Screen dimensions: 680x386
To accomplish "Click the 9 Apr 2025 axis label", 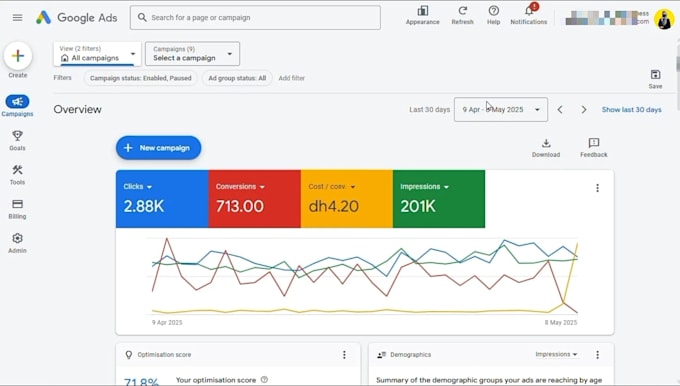I will 167,322.
